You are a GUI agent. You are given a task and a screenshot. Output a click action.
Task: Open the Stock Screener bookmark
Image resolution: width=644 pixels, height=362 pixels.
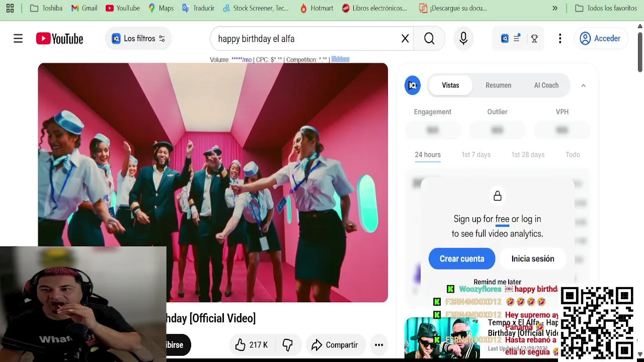click(256, 8)
